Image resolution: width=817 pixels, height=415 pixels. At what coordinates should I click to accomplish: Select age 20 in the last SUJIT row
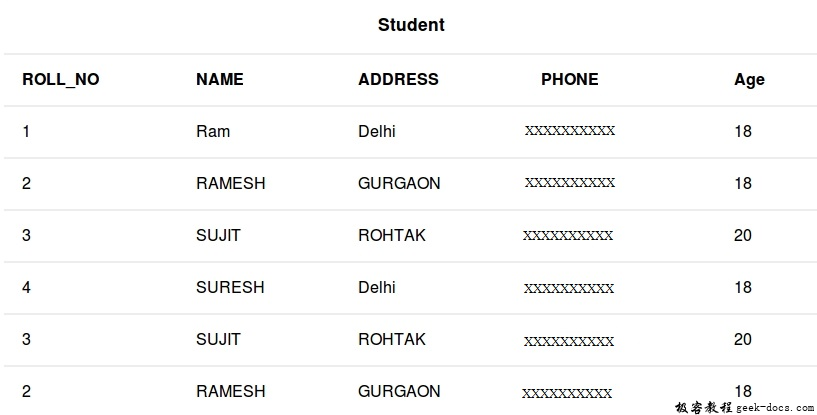(x=743, y=339)
